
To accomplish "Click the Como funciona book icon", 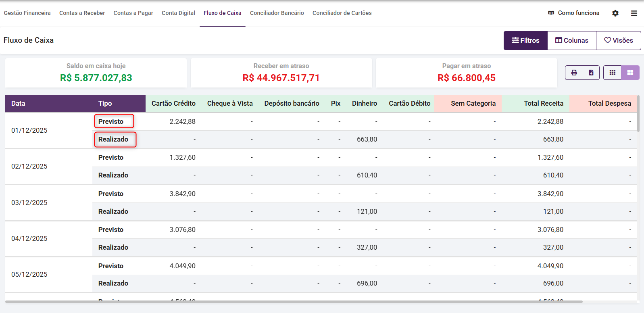I will [x=551, y=13].
